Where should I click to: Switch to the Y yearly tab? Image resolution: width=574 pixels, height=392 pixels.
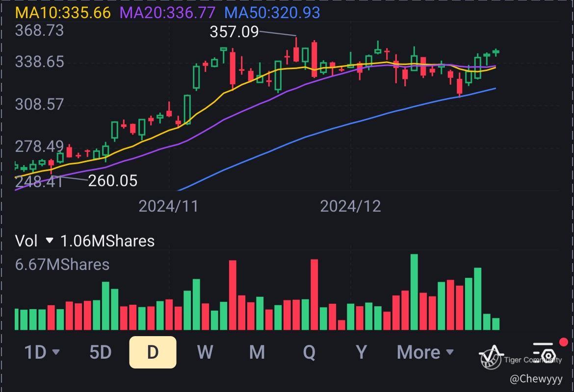[361, 352]
